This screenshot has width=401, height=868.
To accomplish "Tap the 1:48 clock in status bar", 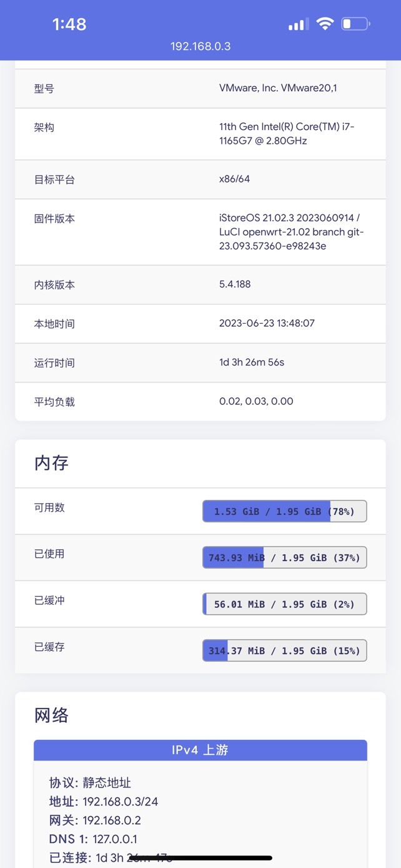I will 69,24.
